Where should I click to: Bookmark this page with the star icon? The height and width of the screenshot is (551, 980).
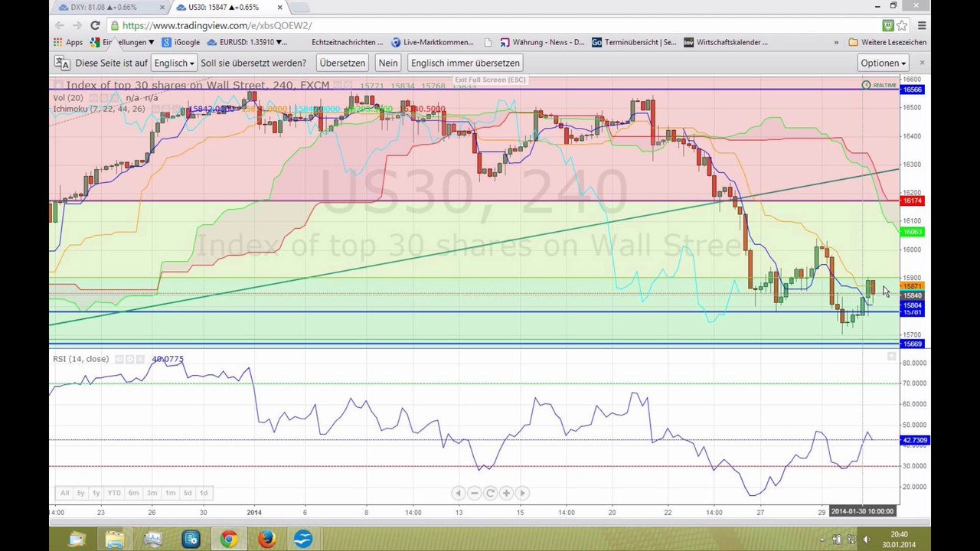coord(901,25)
